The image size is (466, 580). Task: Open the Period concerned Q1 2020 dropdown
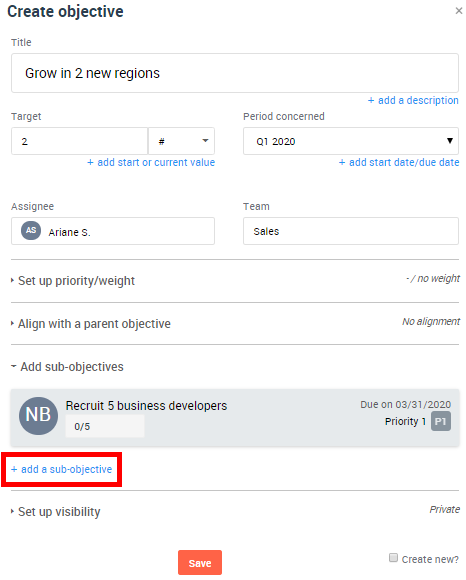click(x=351, y=141)
